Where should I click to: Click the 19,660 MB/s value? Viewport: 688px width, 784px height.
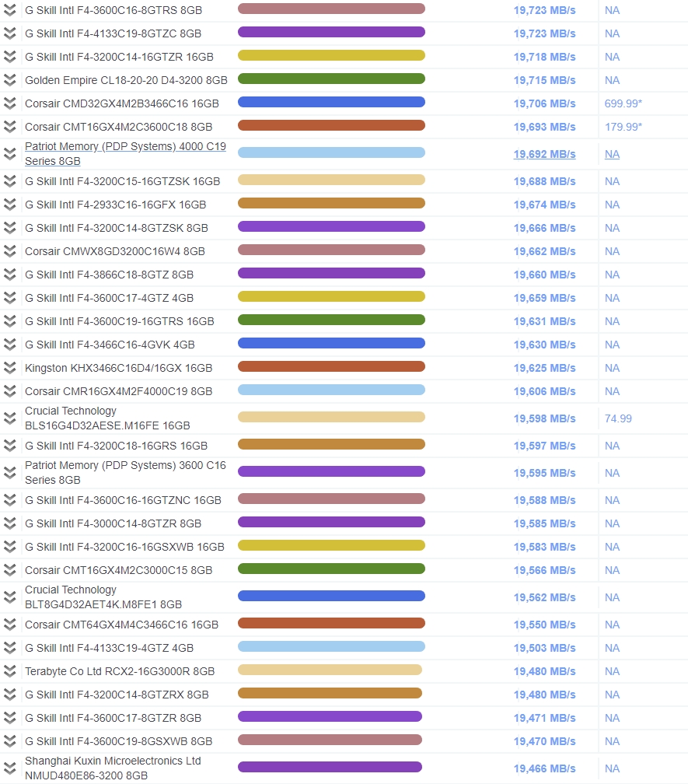pos(545,275)
